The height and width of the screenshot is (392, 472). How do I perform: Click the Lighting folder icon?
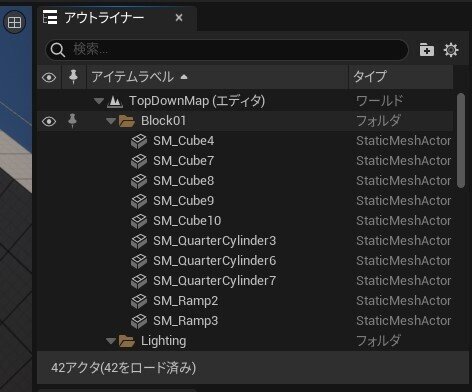click(127, 341)
